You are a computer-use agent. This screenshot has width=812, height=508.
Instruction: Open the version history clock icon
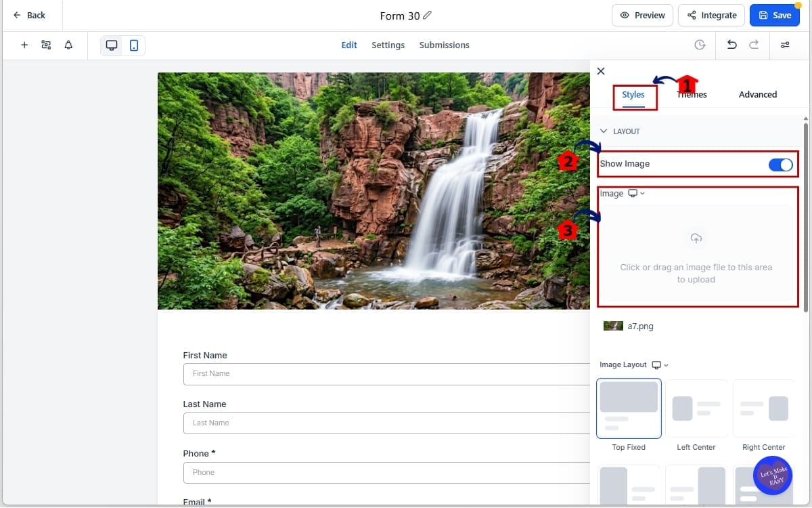pyautogui.click(x=700, y=45)
